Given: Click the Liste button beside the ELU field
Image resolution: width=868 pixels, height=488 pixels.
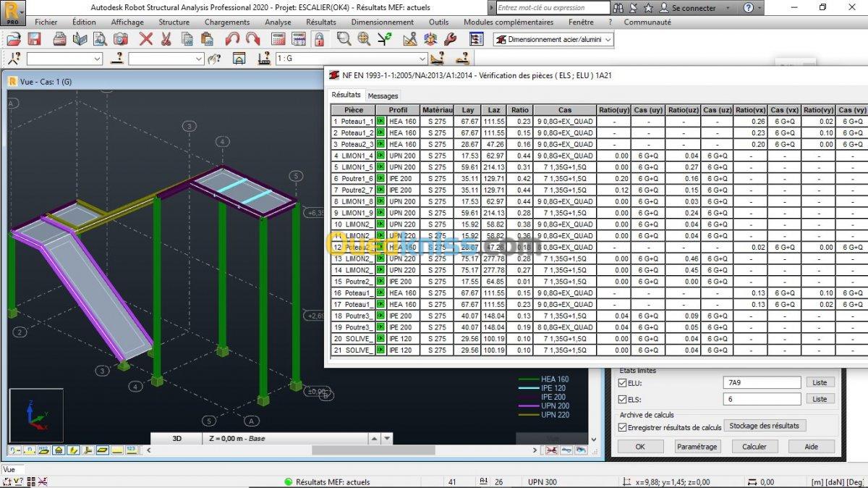Looking at the screenshot, I should pyautogui.click(x=820, y=382).
